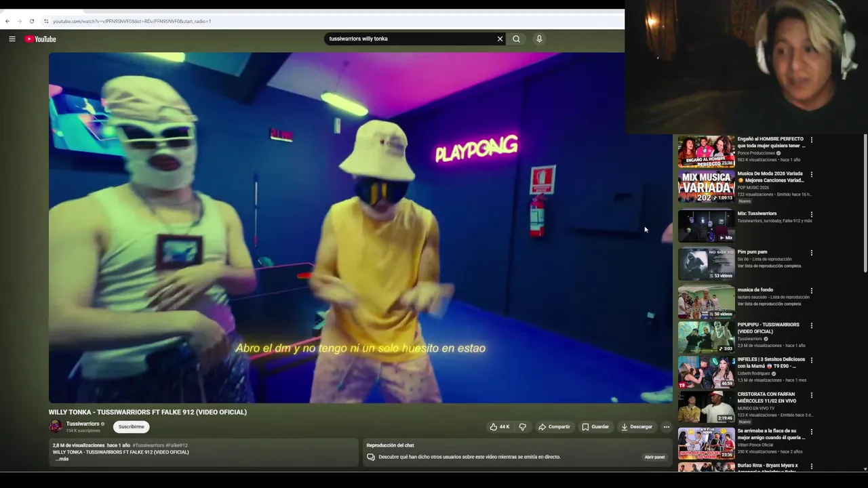
Task: Open INFIELES 3 Setsitos Deliciosos thumbnail
Action: [x=706, y=372]
